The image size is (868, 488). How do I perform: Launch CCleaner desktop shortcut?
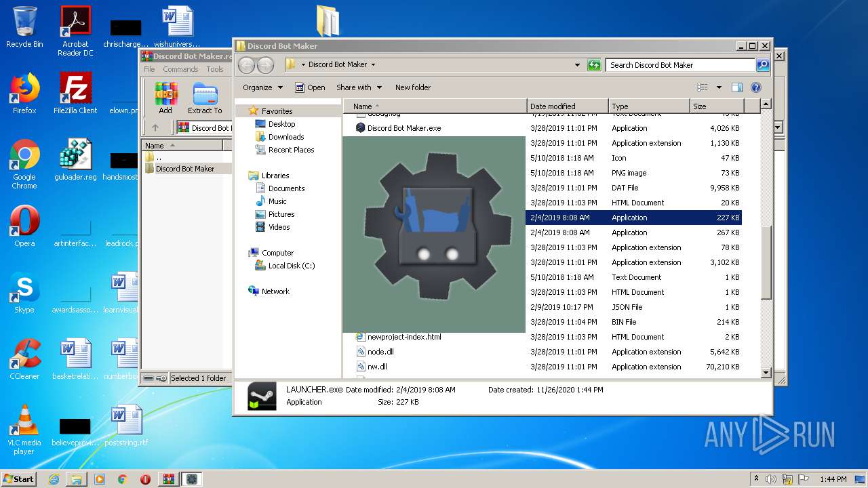24,359
